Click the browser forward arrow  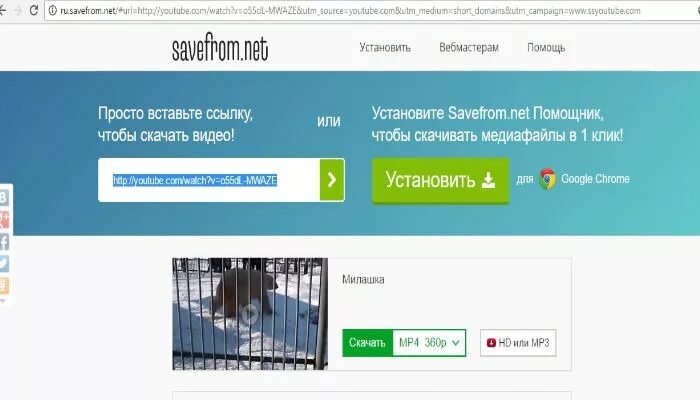(17, 11)
